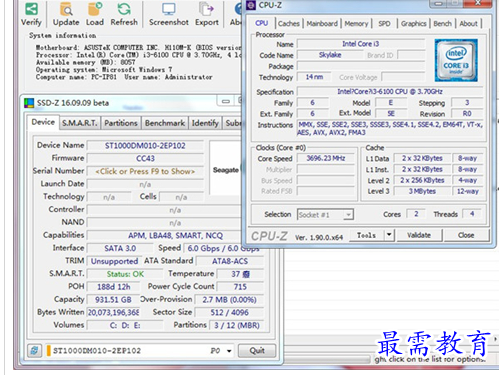Click the CPU-Z title bar app icon
The height and width of the screenshot is (375, 499).
point(251,5)
